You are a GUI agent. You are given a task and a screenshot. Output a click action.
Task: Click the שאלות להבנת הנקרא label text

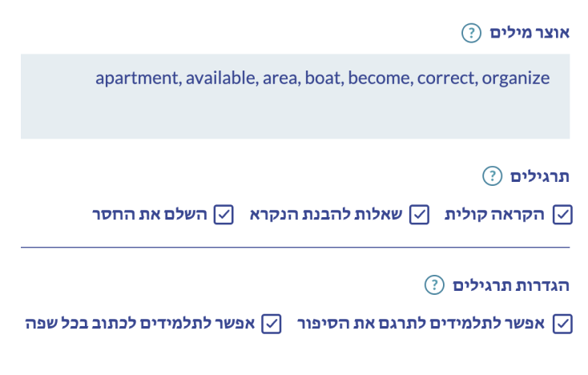326,215
